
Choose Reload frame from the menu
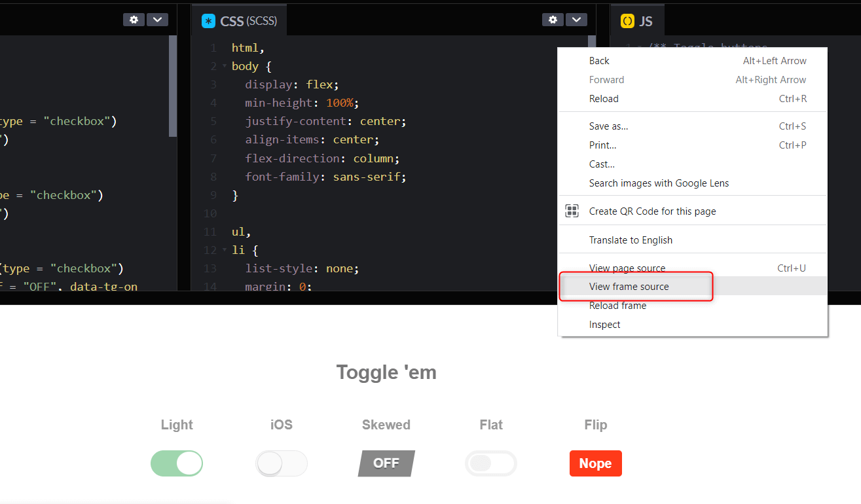pyautogui.click(x=693, y=306)
